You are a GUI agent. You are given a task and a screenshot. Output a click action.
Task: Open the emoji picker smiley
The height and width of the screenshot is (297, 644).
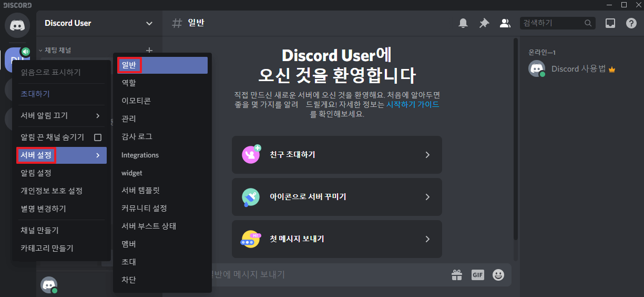(498, 275)
